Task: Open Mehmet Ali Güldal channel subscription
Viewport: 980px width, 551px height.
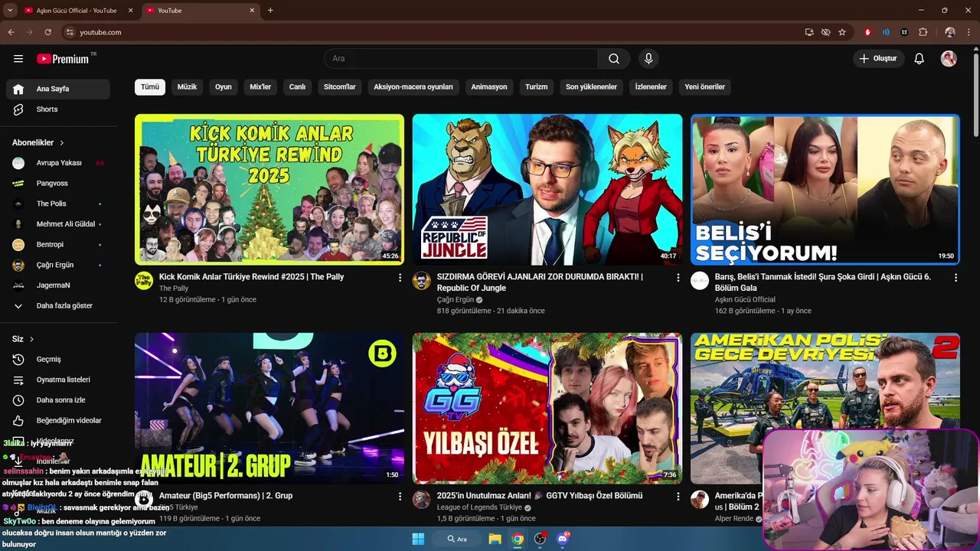Action: [x=58, y=224]
